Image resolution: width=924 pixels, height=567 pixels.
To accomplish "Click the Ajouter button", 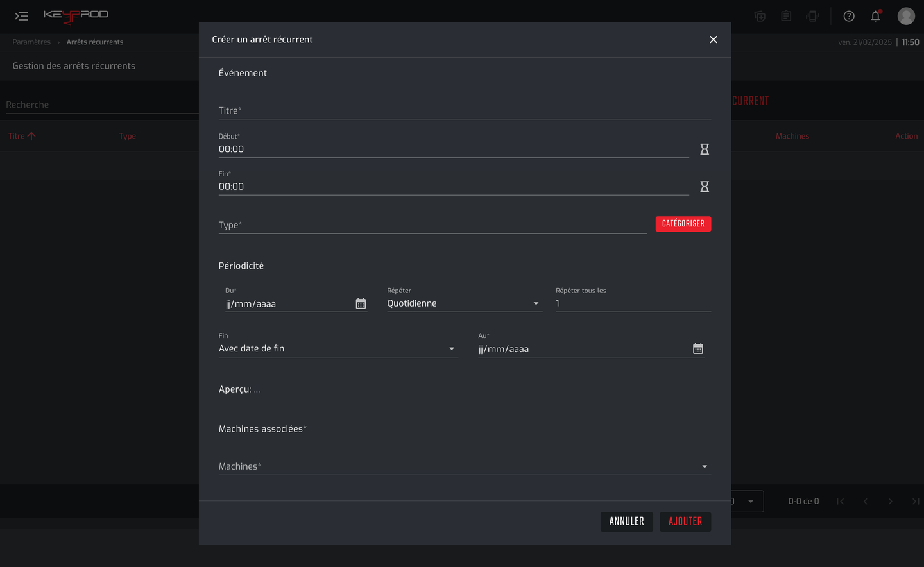I will point(685,521).
